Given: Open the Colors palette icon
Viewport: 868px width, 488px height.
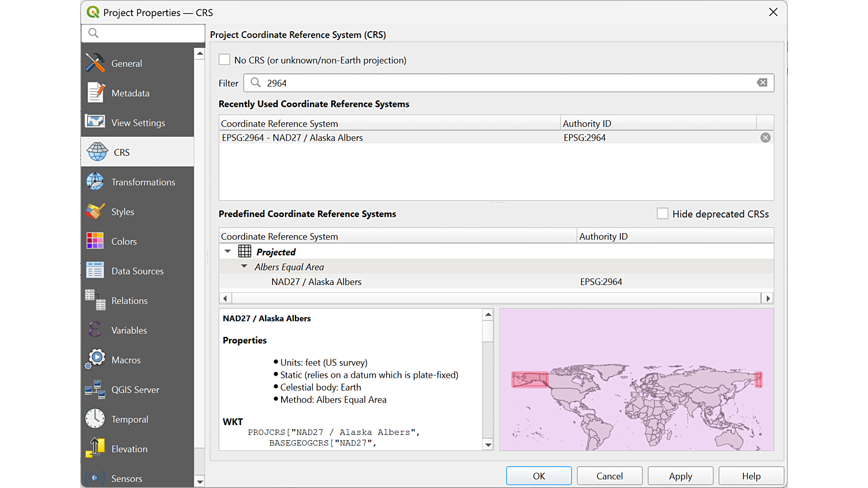Looking at the screenshot, I should coord(95,241).
